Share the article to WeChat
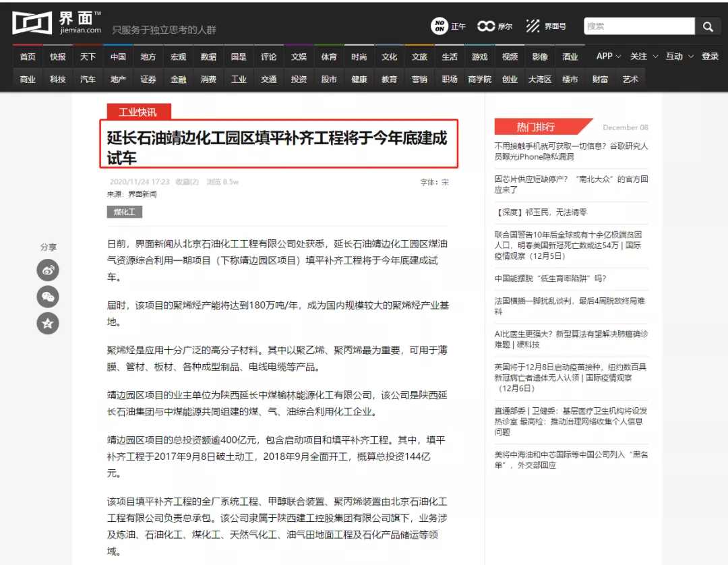The width and height of the screenshot is (728, 565). click(x=48, y=297)
